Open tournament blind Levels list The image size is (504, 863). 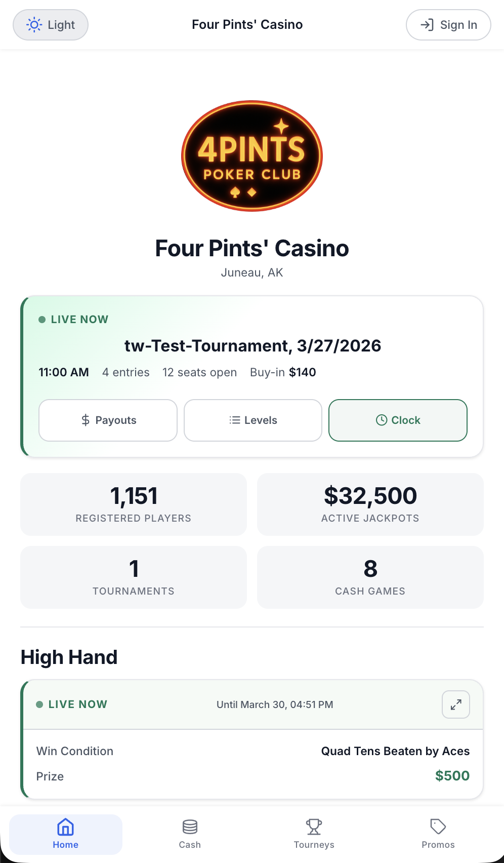[x=253, y=420]
